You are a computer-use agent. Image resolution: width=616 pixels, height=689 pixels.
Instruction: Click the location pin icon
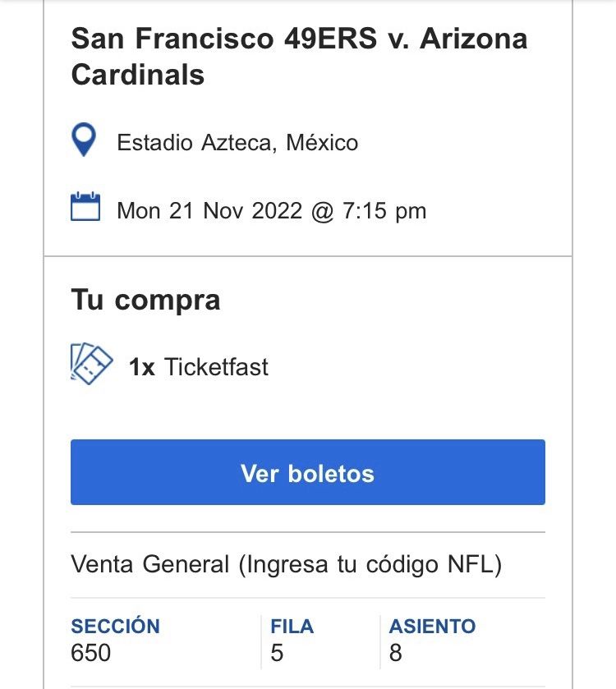[85, 141]
